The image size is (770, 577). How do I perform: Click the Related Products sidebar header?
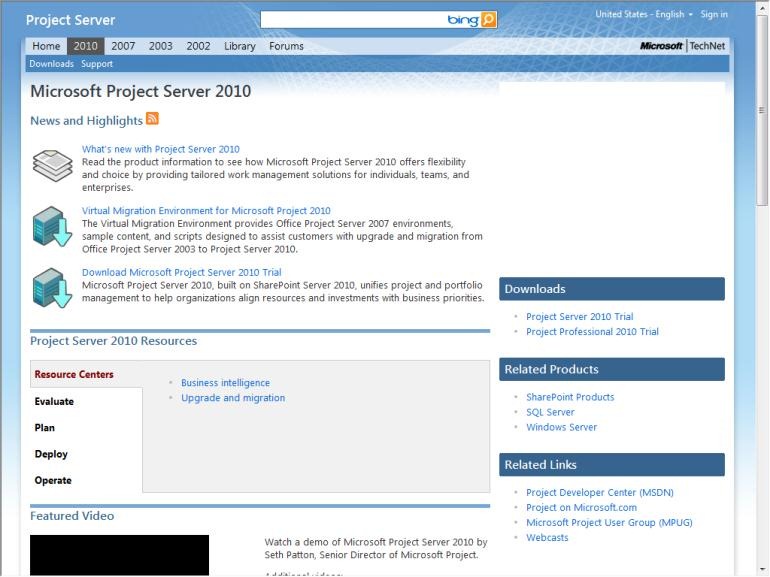[612, 369]
